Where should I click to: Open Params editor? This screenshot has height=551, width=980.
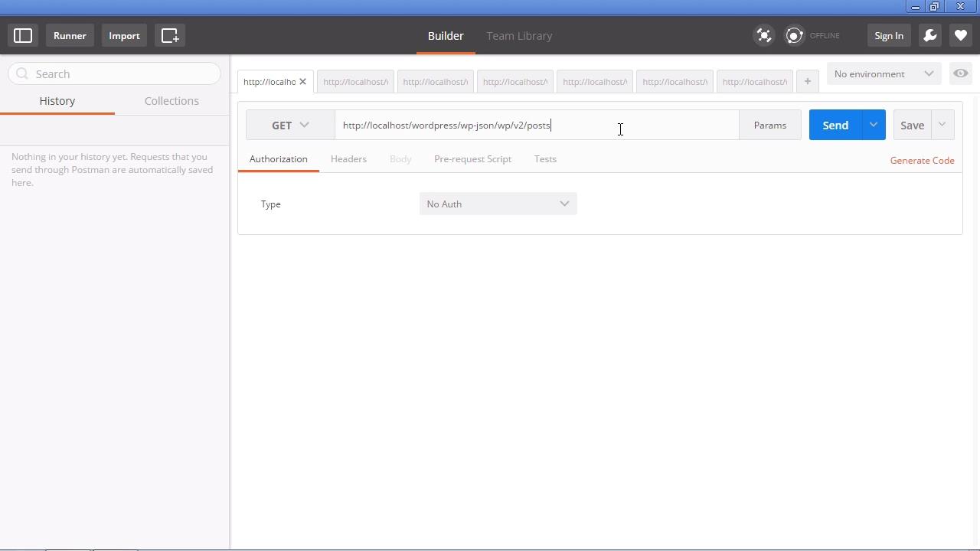[x=769, y=126]
